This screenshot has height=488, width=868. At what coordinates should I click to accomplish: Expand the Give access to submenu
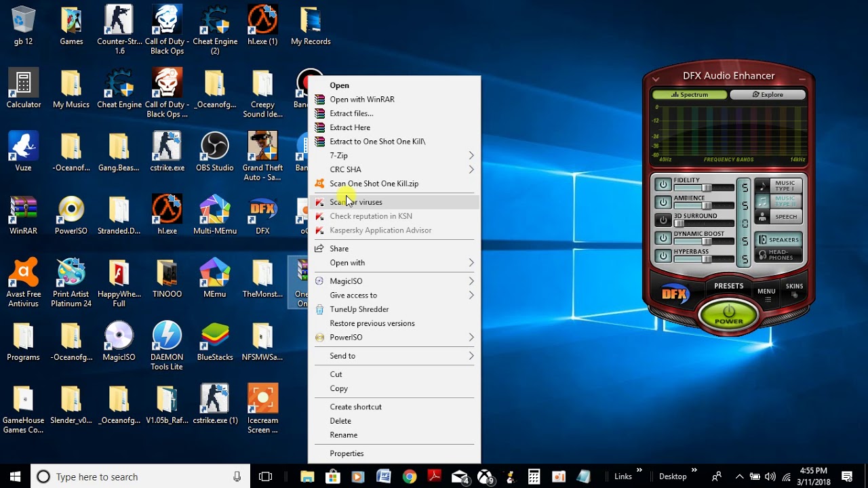394,295
